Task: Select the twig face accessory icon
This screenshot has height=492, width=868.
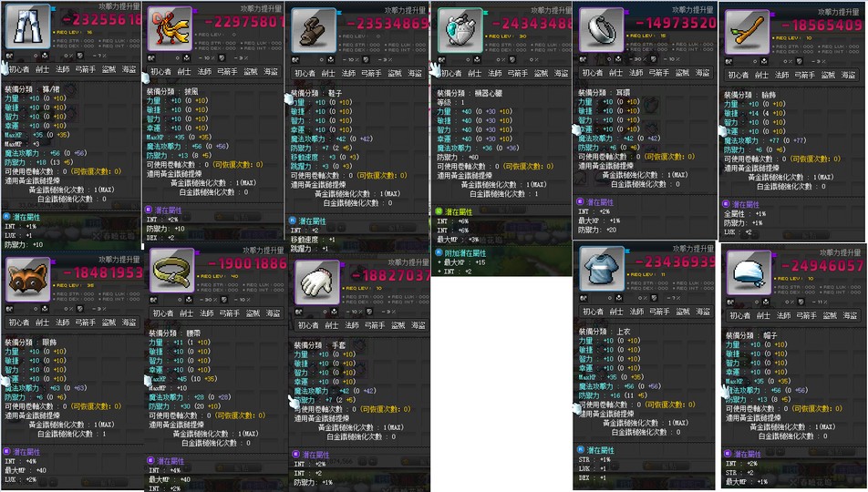Action: (748, 32)
